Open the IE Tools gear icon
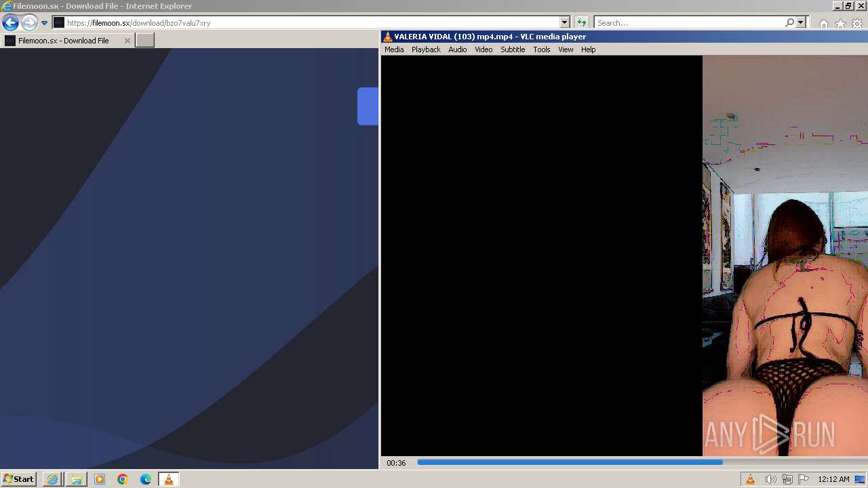The width and height of the screenshot is (868, 488). point(857,24)
